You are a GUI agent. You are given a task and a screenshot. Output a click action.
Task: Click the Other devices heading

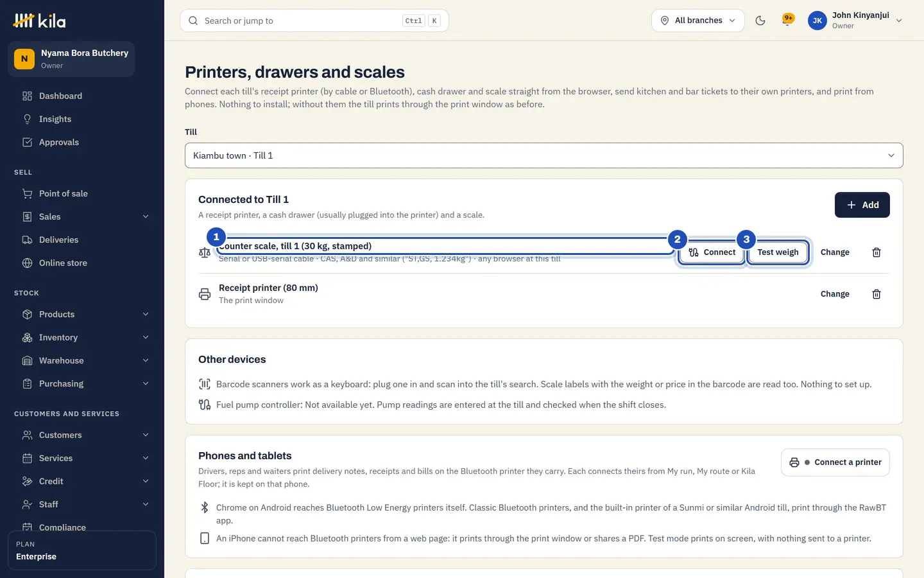pyautogui.click(x=232, y=360)
